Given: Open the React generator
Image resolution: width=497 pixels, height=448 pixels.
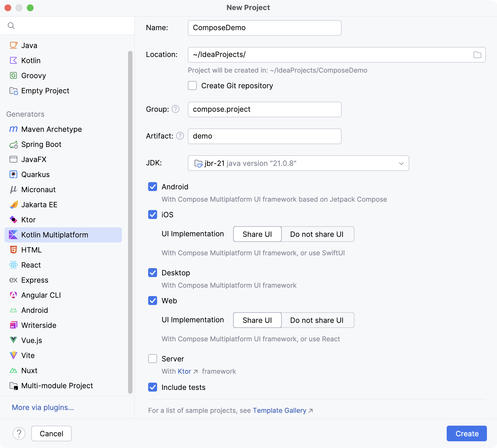Looking at the screenshot, I should (x=31, y=265).
